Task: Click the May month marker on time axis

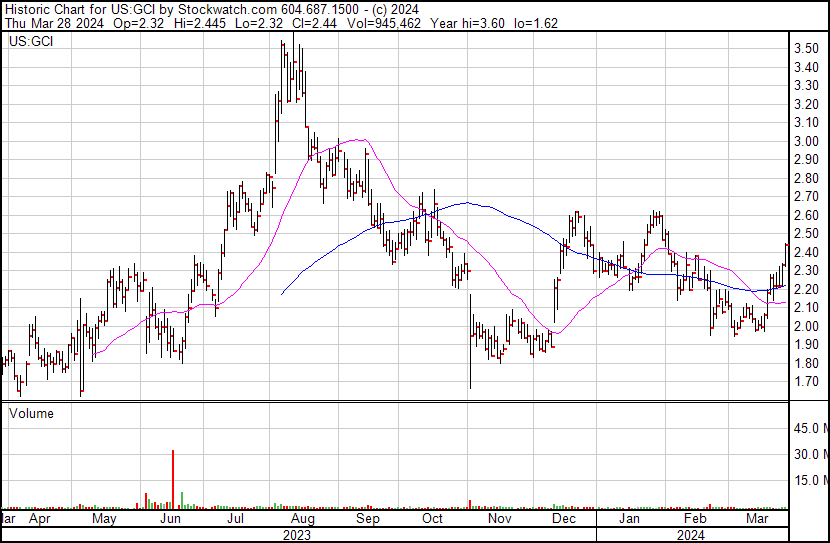Action: (x=105, y=520)
